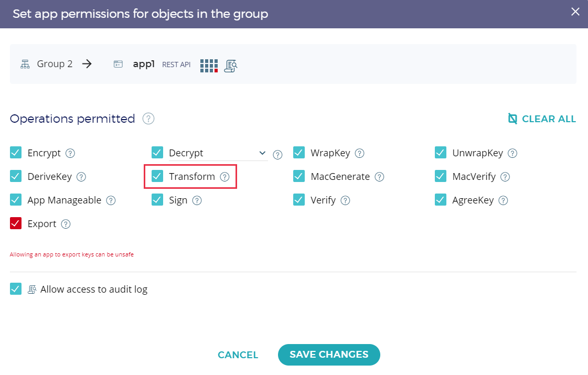Uncheck the Sign operation checkbox
Screen dimensions: 588x375
pyautogui.click(x=157, y=200)
